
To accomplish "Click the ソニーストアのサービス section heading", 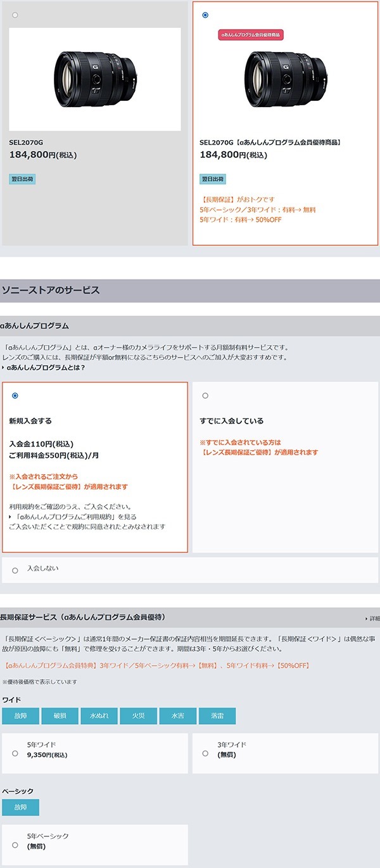I will 51,290.
